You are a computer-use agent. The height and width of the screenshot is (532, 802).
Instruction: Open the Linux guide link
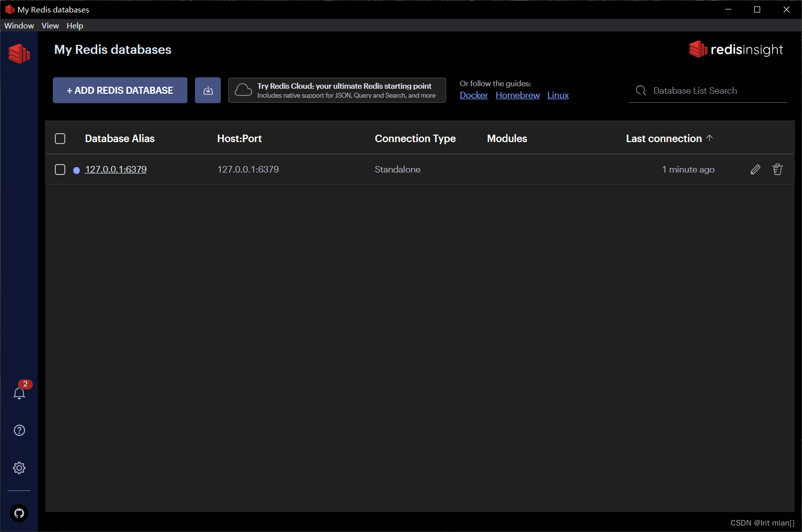(558, 95)
